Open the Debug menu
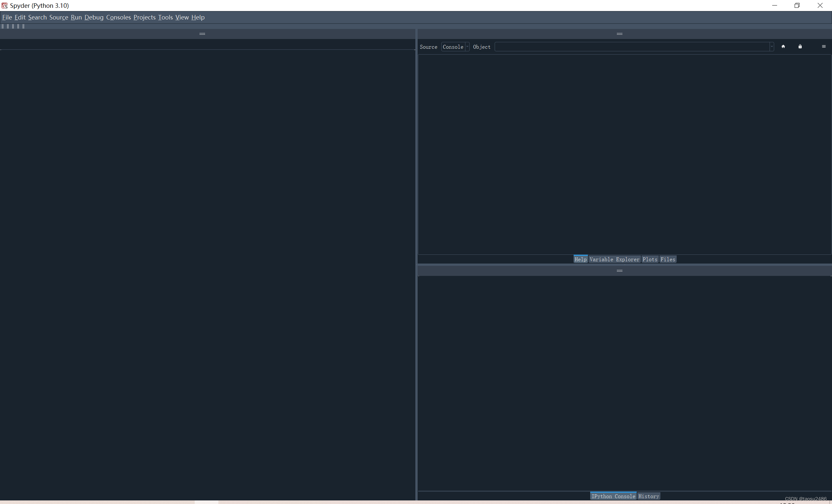Image resolution: width=832 pixels, height=504 pixels. (94, 17)
